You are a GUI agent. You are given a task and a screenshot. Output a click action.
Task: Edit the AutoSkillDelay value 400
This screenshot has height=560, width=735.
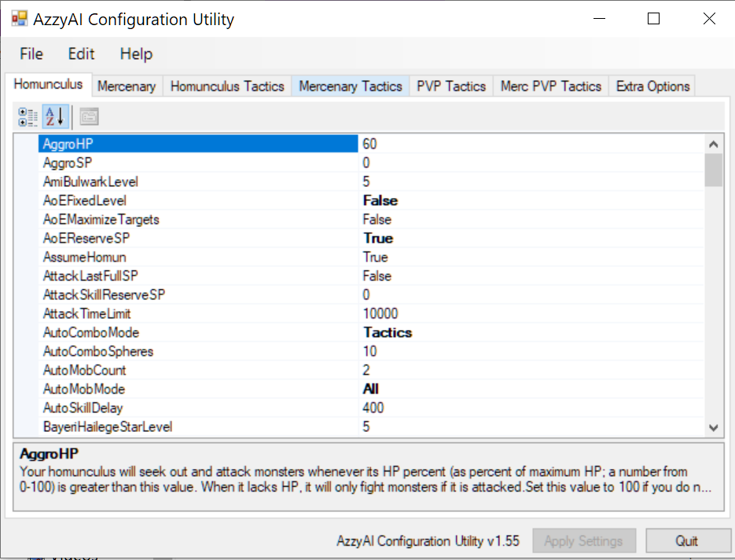[531, 408]
